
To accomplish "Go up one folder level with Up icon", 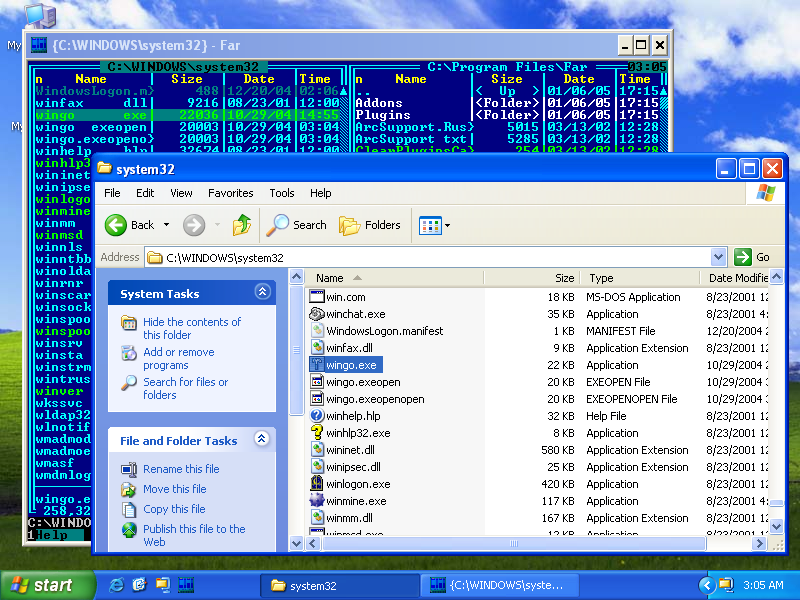I will 242,225.
